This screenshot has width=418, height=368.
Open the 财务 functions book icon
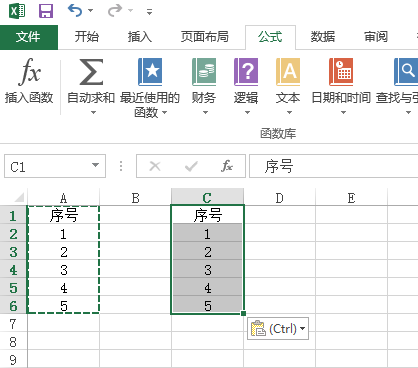[x=204, y=72]
